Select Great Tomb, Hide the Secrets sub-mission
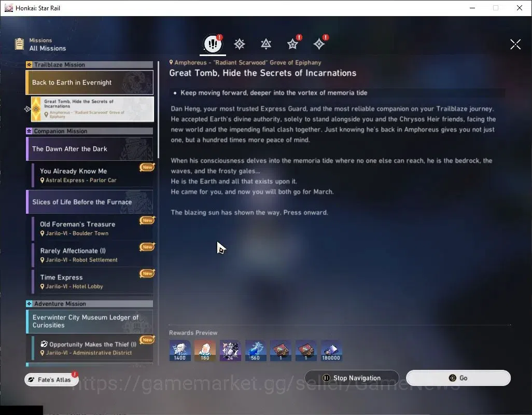Screen dimensions: 532x415 [92, 109]
